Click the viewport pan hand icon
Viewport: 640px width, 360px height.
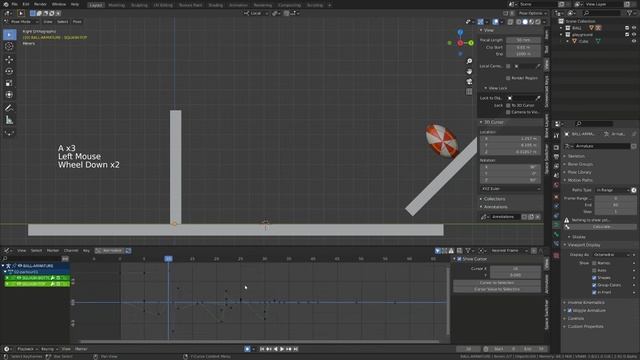point(469,71)
